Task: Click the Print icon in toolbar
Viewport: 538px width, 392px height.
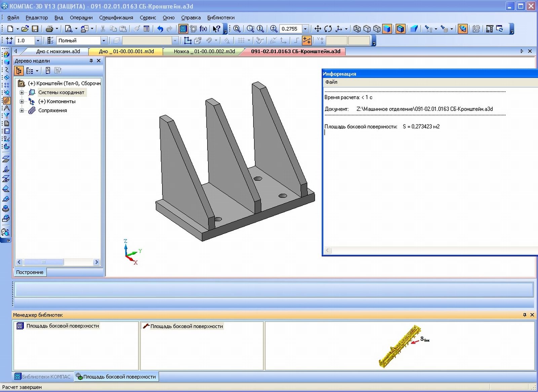Action: coord(49,29)
